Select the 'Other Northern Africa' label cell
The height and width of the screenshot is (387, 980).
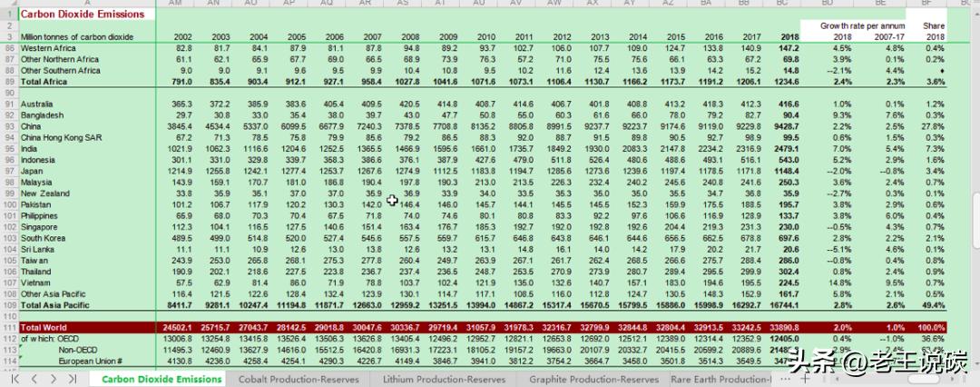(87, 59)
